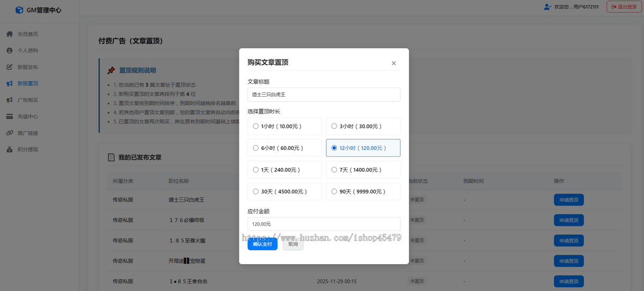Click the user icon beside 欢迎您
The width and height of the screenshot is (644, 291).
[547, 6]
